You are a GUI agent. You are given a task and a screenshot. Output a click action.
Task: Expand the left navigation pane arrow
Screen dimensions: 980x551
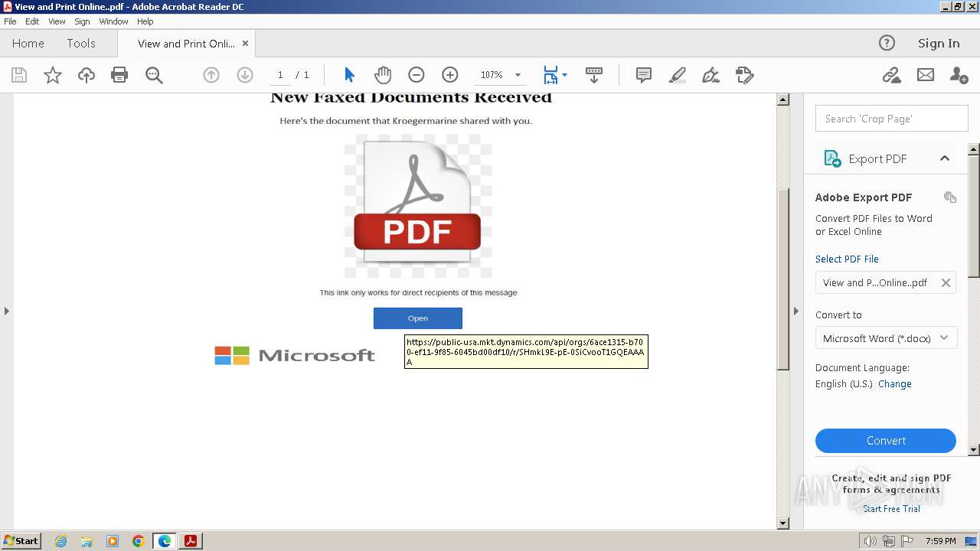tap(6, 311)
